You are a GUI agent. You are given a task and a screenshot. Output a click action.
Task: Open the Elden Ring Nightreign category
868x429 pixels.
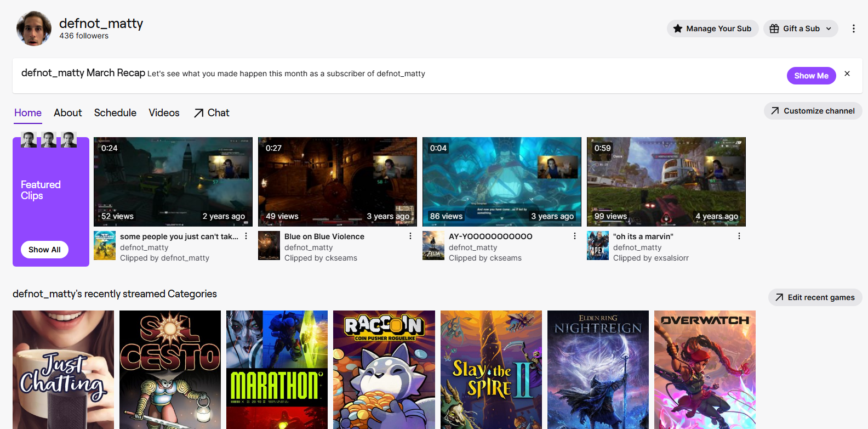coord(598,370)
